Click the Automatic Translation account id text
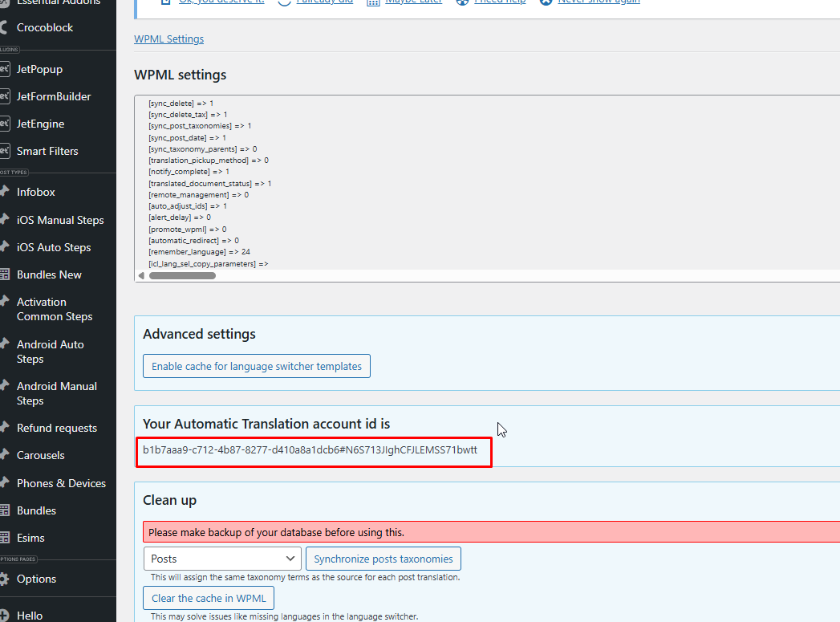 [310, 450]
